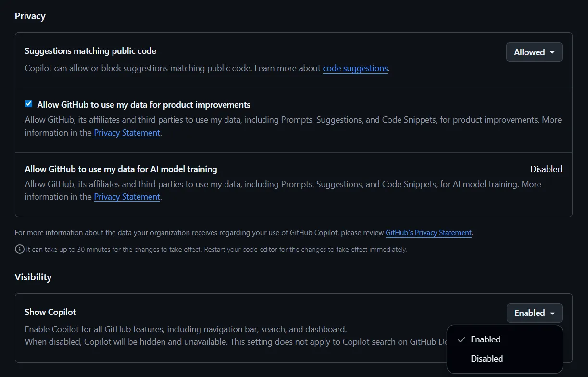
Task: Open the Allowed dropdown for public code suggestions
Action: click(x=534, y=52)
